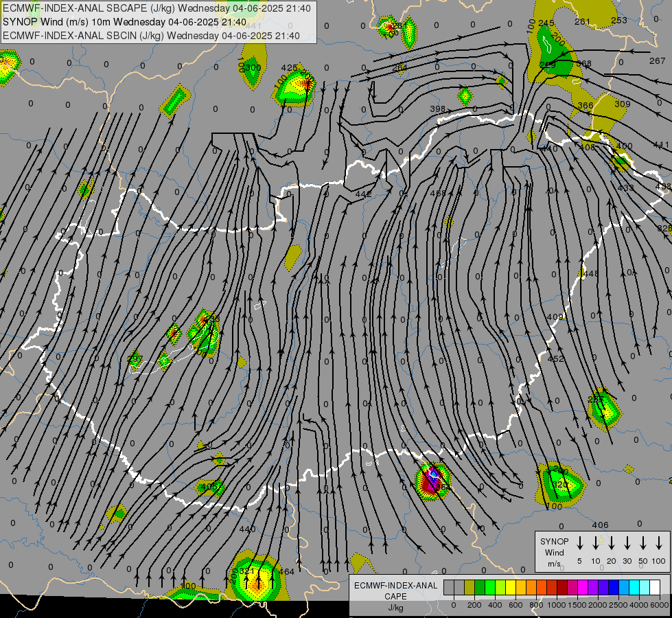Click the 'ECMWF-INDEX-ANAL' label in the CAPE legend

(395, 586)
